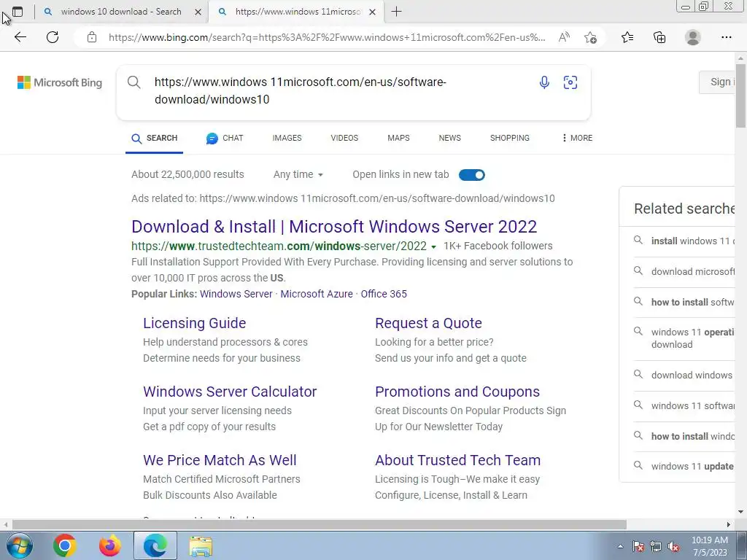747x560 pixels.
Task: Click the Sign in button
Action: 717,82
